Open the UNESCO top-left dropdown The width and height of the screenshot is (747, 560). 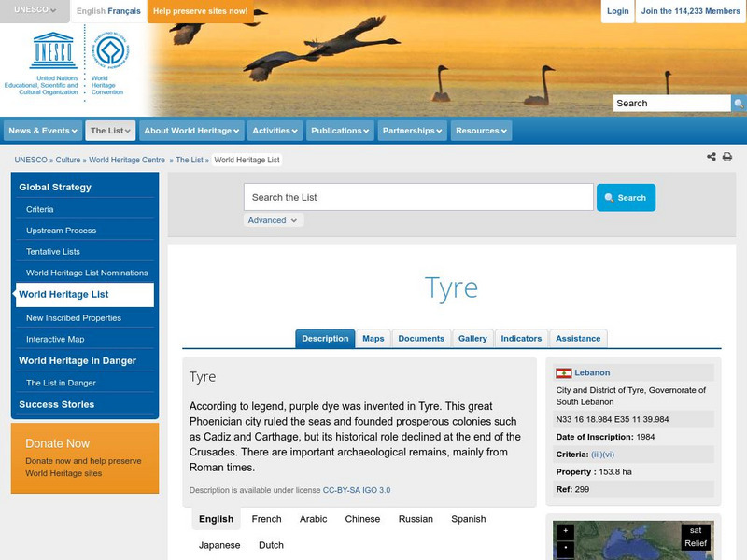click(35, 10)
